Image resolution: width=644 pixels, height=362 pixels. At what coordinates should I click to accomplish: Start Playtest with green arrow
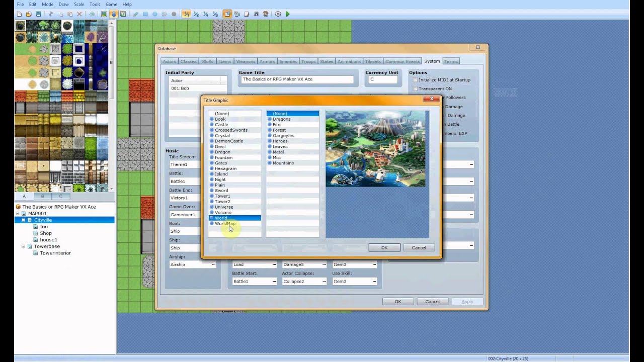click(288, 14)
